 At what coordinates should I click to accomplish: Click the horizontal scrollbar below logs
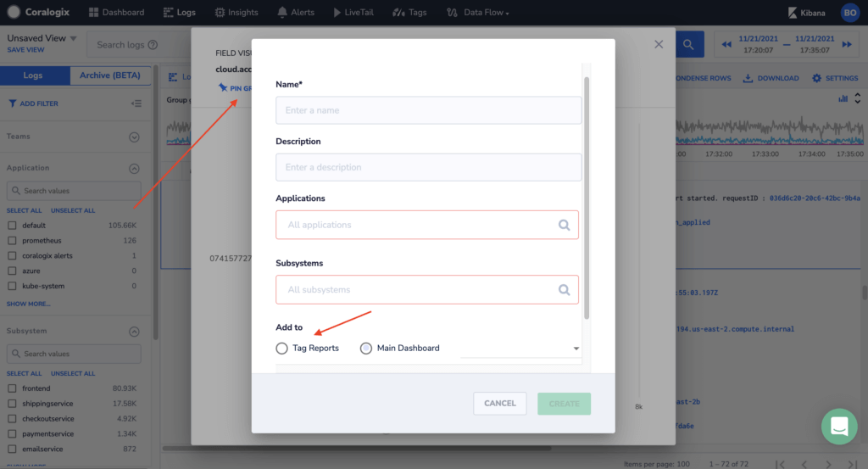pyautogui.click(x=357, y=448)
